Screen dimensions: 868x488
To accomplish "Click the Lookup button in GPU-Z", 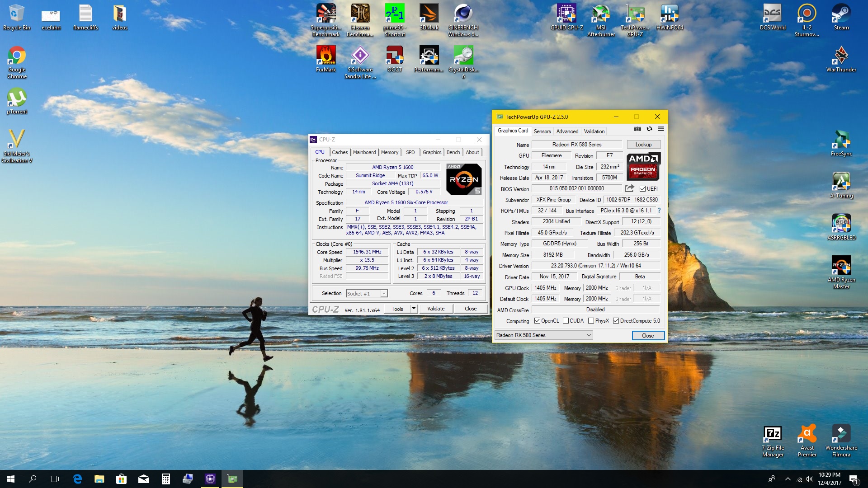I will tap(643, 145).
